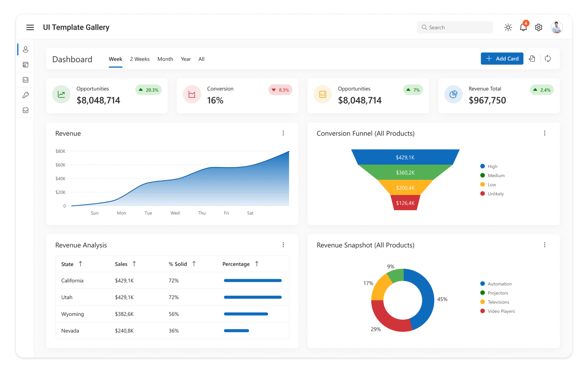Click the search/key icon in sidebar
This screenshot has width=588, height=372.
26,95
